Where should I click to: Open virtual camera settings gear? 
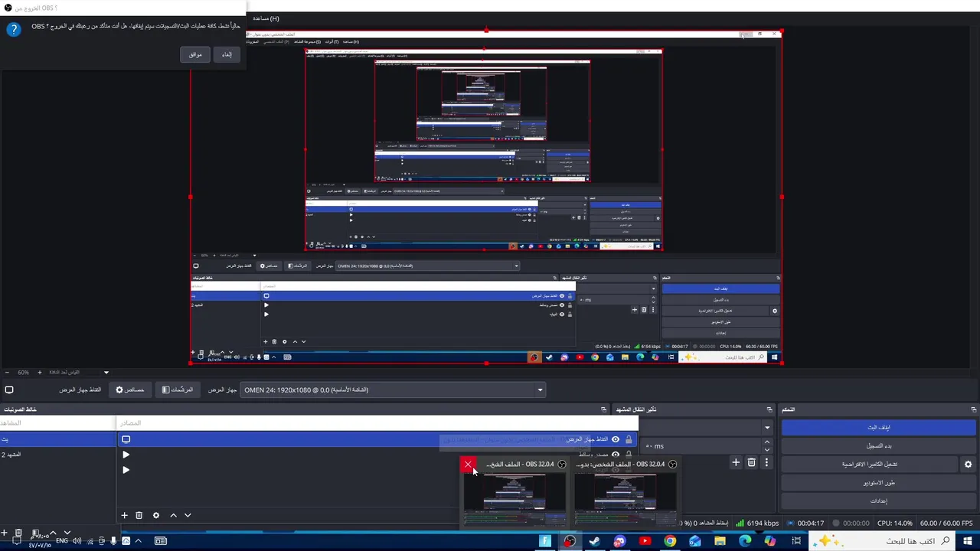click(968, 464)
